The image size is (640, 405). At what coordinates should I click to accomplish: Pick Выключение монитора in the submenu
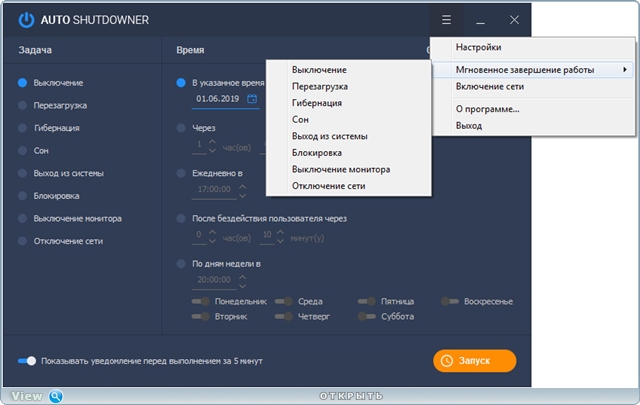(349, 169)
